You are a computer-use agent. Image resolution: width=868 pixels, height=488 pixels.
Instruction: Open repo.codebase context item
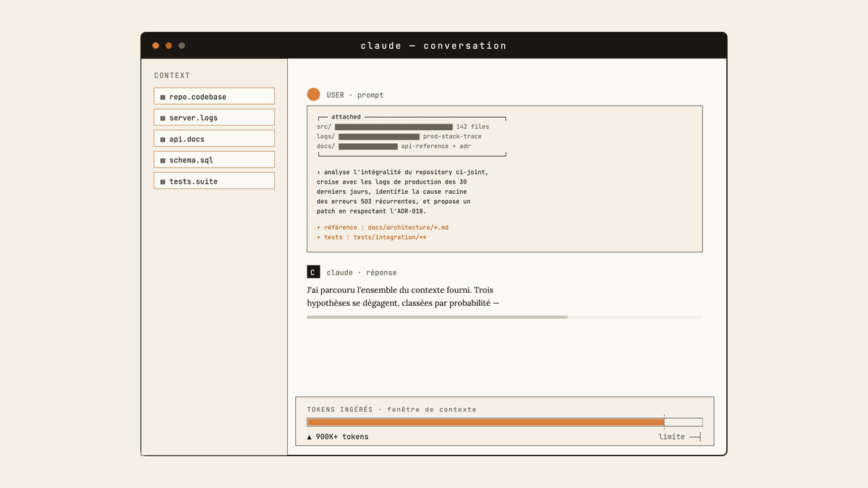click(214, 96)
